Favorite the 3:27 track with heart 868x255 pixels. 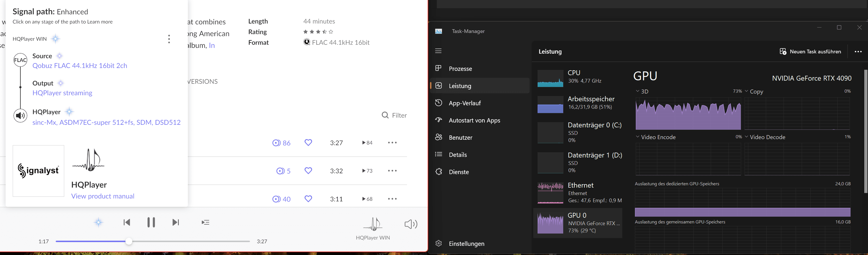(308, 143)
